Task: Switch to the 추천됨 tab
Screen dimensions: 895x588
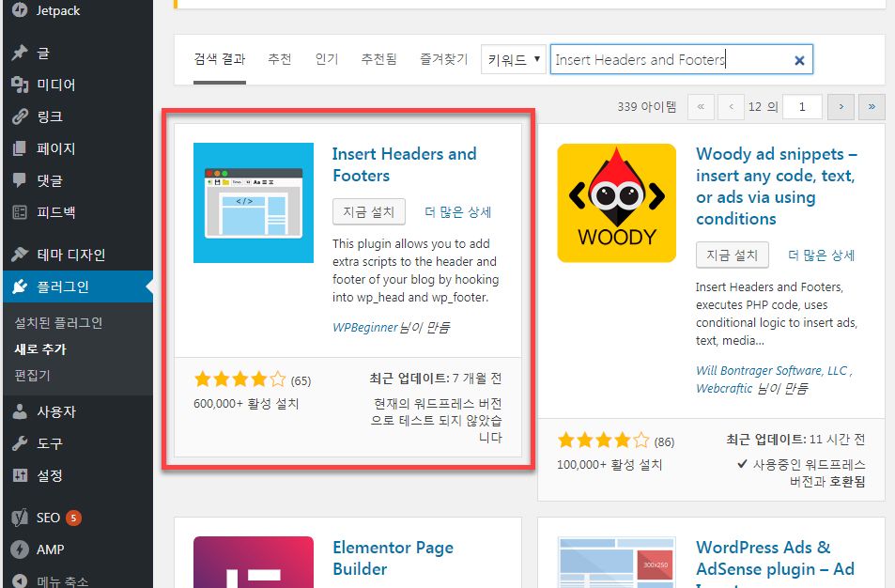Action: coord(379,59)
